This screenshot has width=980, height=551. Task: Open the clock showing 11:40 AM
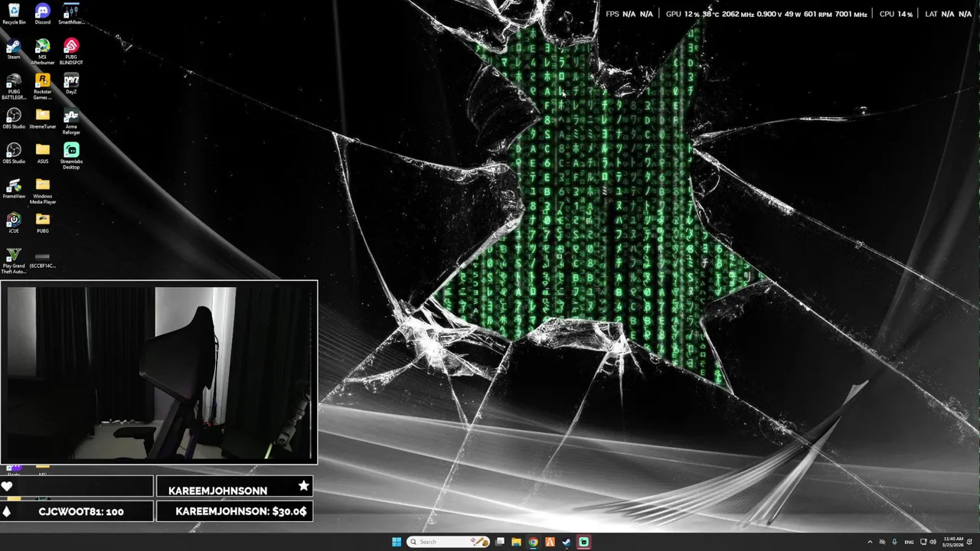click(x=954, y=542)
